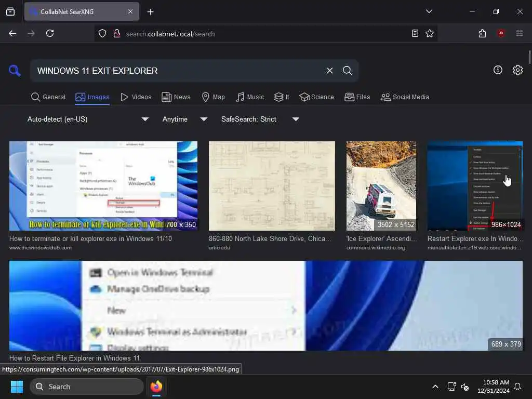Click the site security lock icon
This screenshot has height=399, width=532.
(117, 34)
